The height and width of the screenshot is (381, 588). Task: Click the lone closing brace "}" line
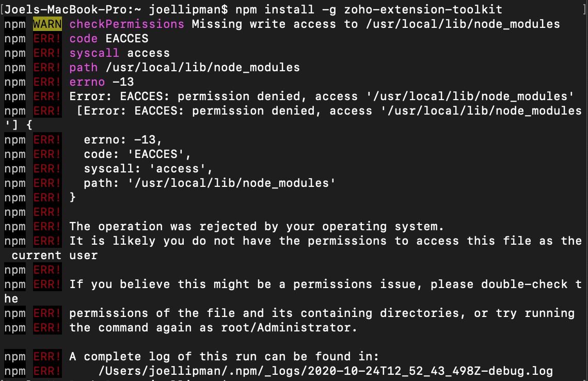point(73,198)
